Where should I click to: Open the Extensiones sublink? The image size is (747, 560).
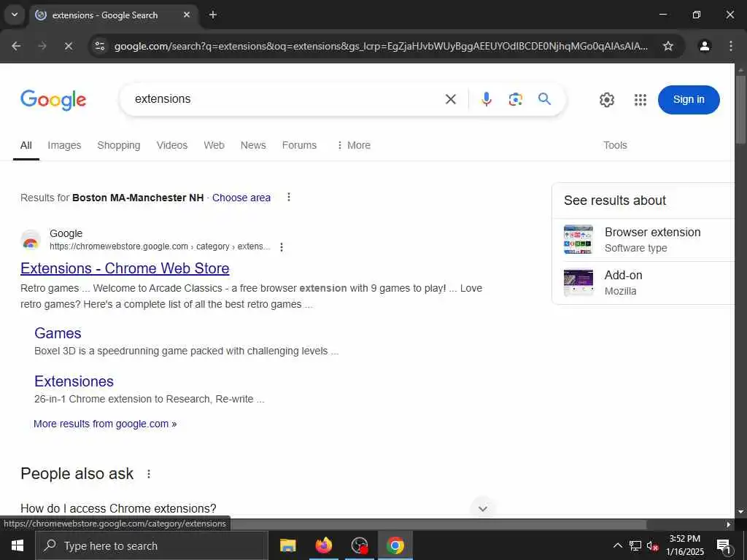pos(74,381)
